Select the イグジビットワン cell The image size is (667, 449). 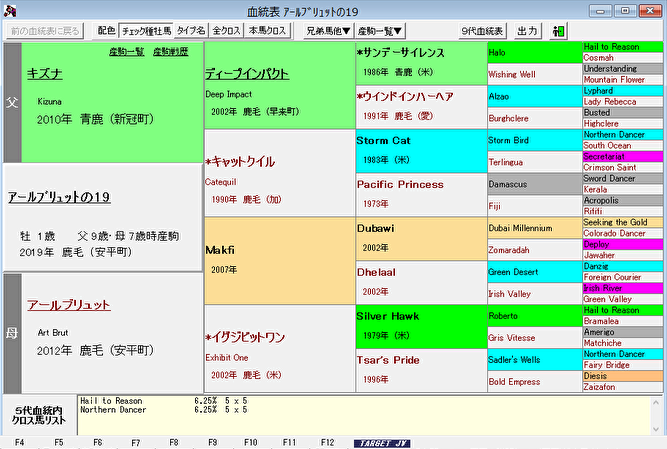(x=279, y=349)
